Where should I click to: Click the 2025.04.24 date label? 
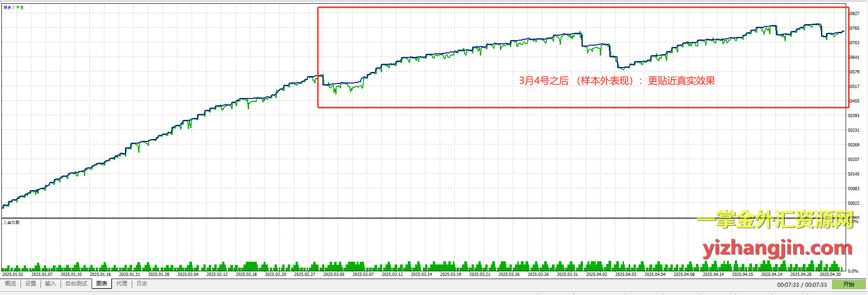click(x=772, y=274)
